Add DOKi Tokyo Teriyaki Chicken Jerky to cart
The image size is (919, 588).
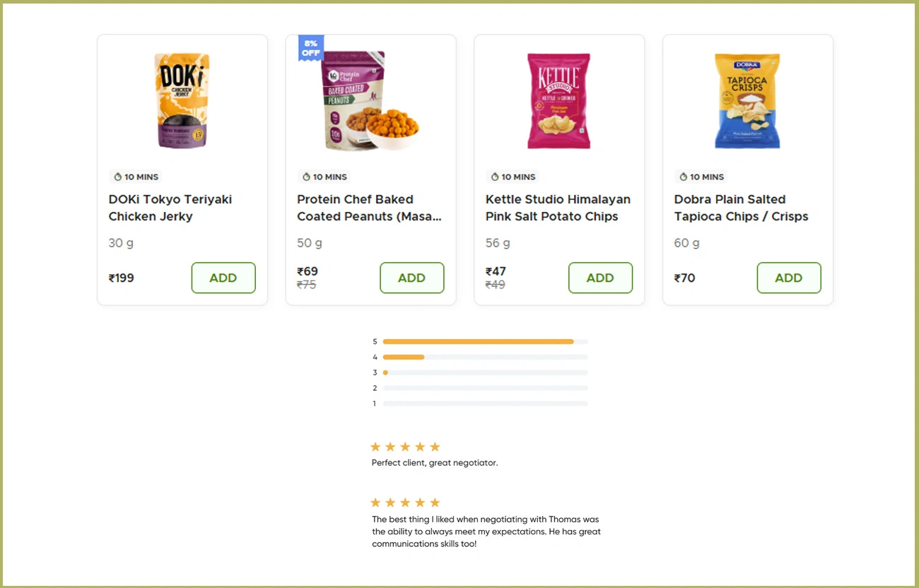click(223, 278)
